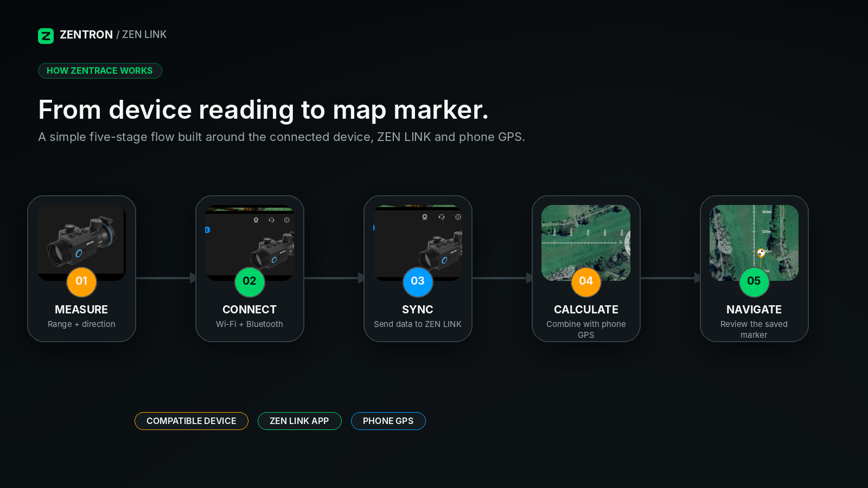
Task: Click the NAVIGATE step title
Action: pyautogui.click(x=754, y=310)
